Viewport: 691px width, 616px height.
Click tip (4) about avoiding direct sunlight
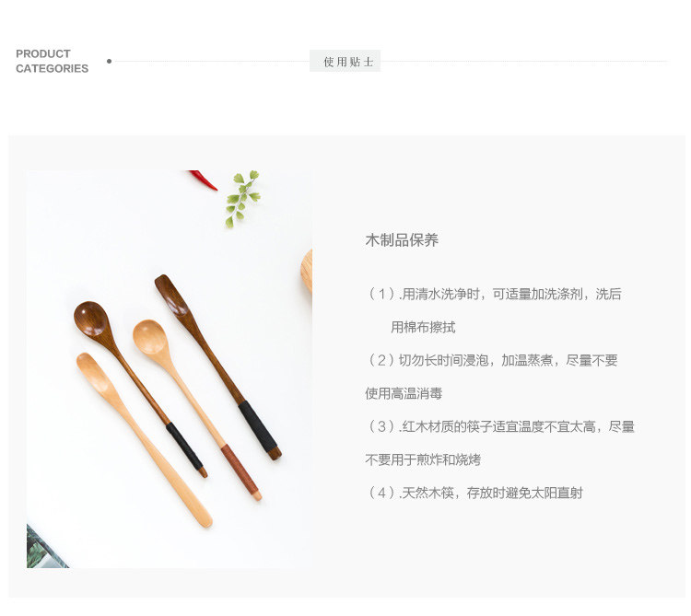coord(474,493)
